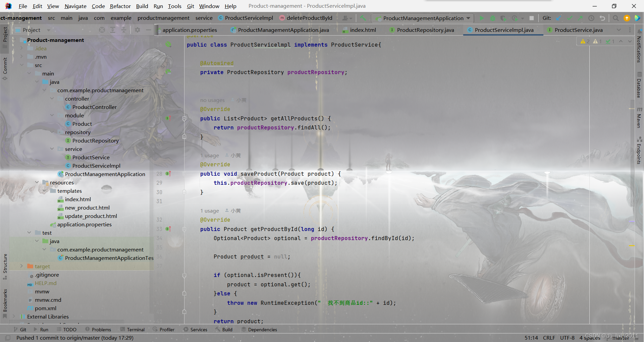
Task: Select pom.xml file in project tree
Action: 46,308
